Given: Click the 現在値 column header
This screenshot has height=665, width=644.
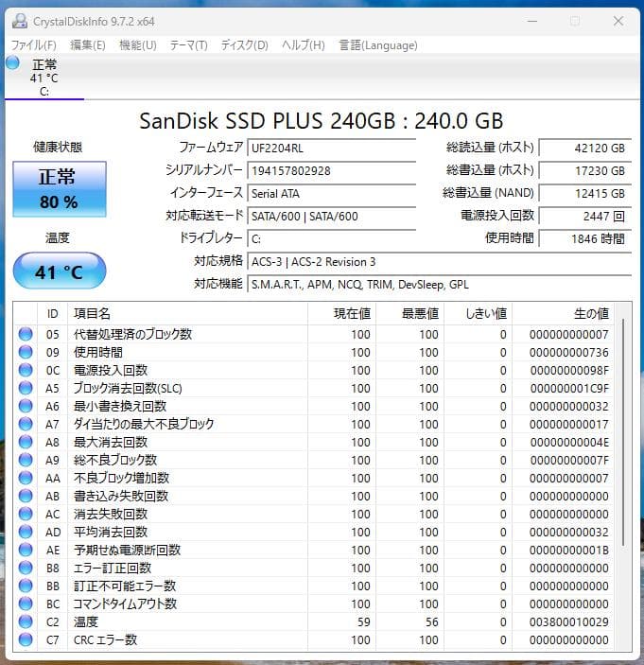Looking at the screenshot, I should [341, 313].
